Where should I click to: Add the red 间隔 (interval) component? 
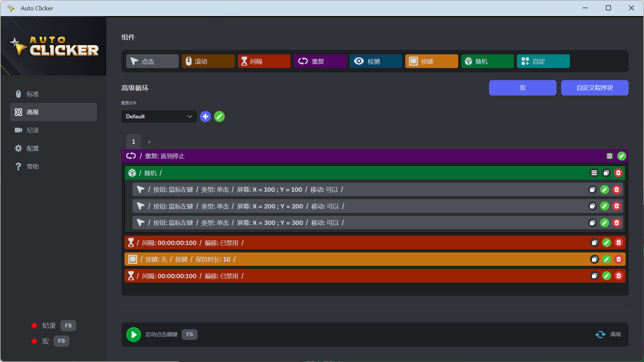[264, 61]
